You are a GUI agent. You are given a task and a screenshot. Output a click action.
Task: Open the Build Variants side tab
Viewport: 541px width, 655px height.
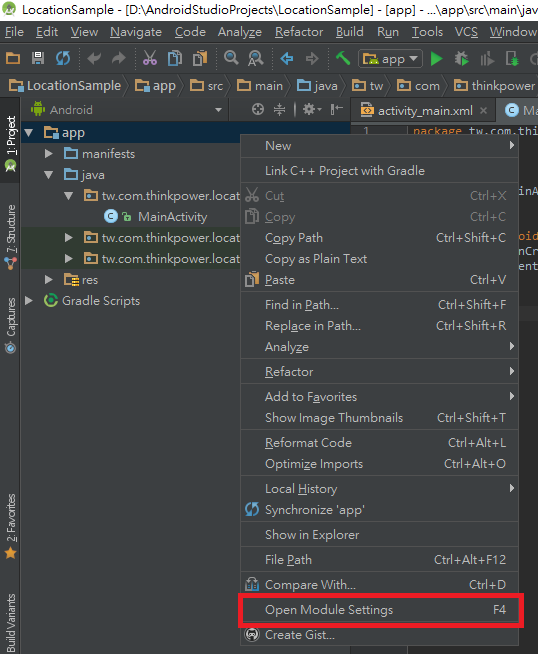[x=10, y=622]
